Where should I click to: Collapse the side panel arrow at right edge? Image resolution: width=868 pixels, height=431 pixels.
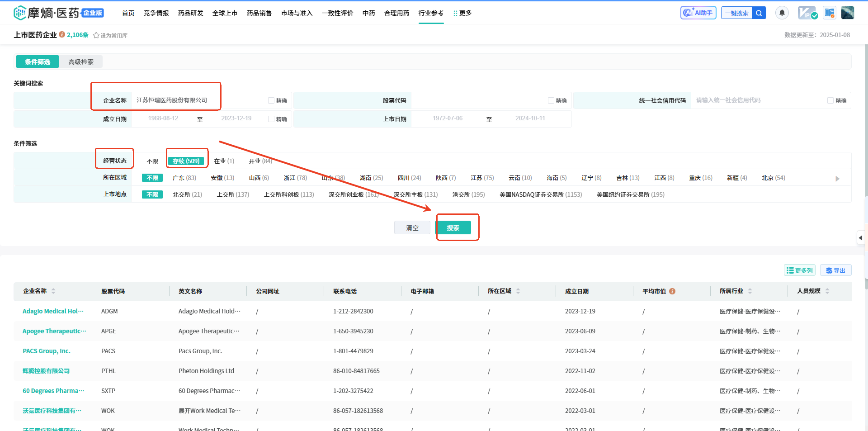861,237
